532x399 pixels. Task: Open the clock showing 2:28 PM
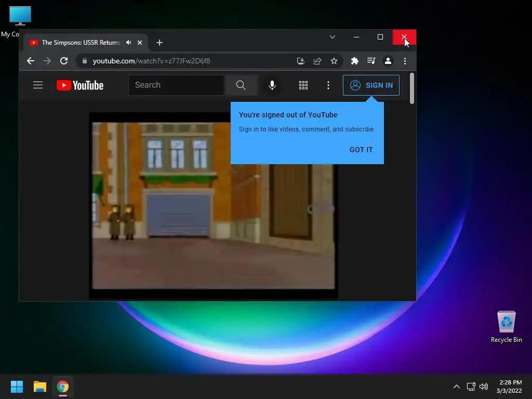pos(509,387)
